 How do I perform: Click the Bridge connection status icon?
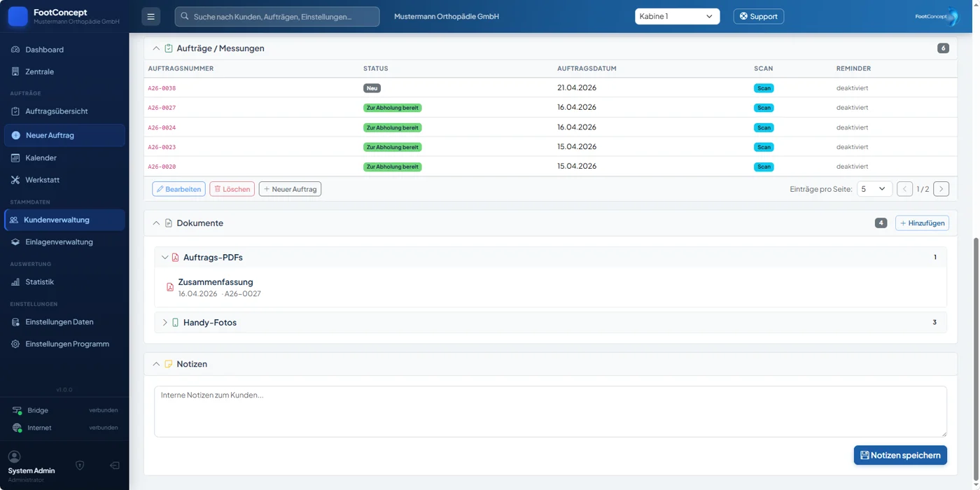click(x=17, y=410)
